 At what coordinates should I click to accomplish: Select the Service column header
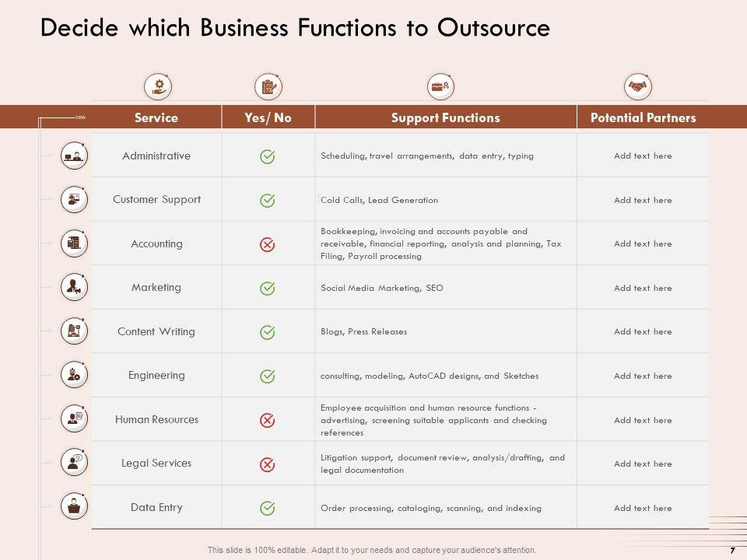point(156,118)
